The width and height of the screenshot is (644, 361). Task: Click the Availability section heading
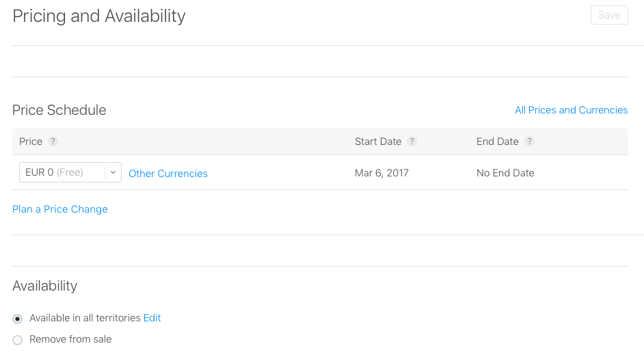[x=44, y=286]
